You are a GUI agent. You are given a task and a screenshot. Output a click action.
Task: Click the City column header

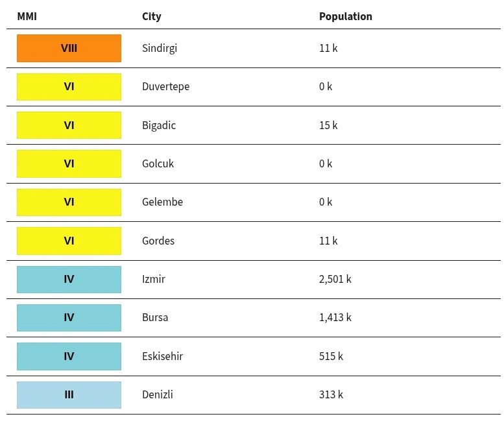click(x=151, y=16)
